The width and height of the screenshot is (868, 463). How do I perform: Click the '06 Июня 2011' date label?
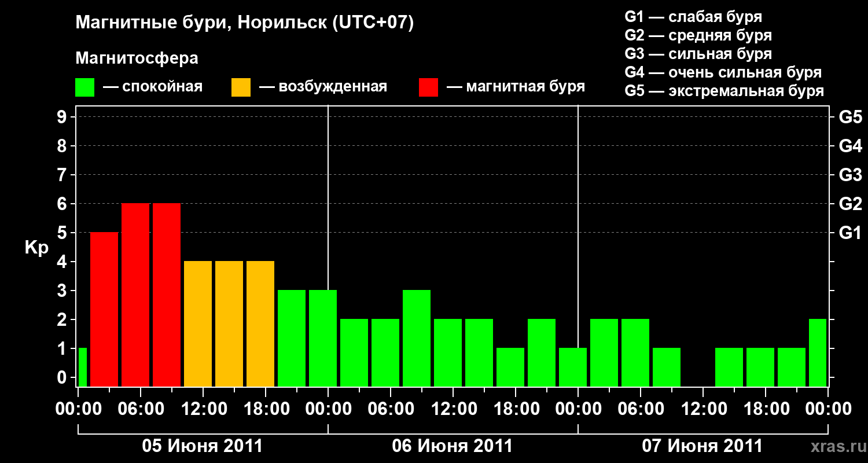tap(453, 446)
